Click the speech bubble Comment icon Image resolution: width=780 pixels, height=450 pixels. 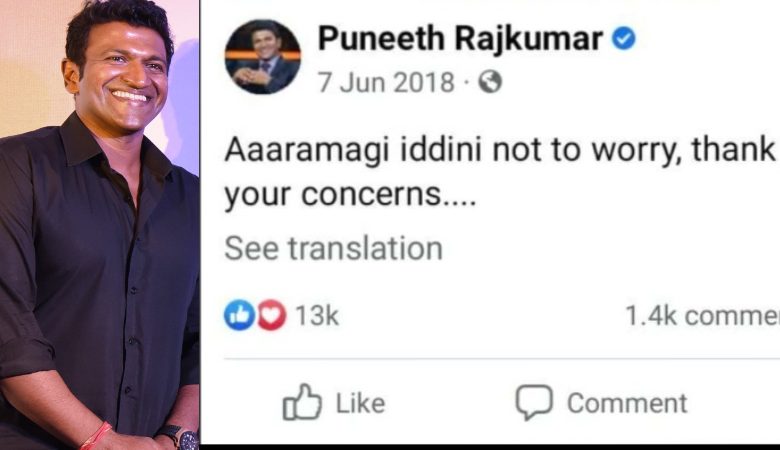point(534,402)
